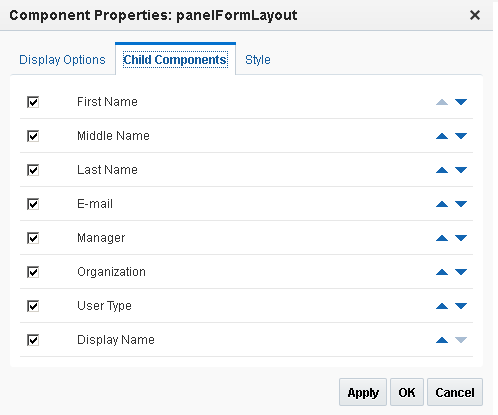Open the Style tab
The image size is (498, 415).
click(258, 60)
